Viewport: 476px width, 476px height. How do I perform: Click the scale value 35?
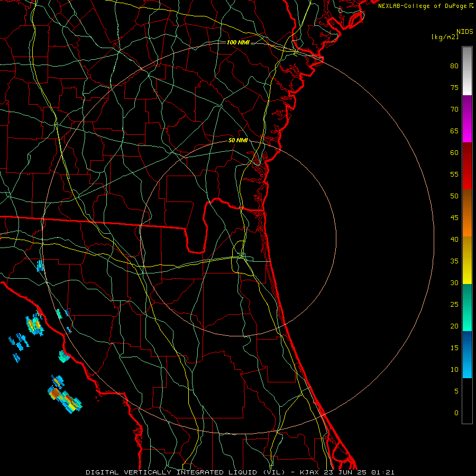pyautogui.click(x=454, y=261)
